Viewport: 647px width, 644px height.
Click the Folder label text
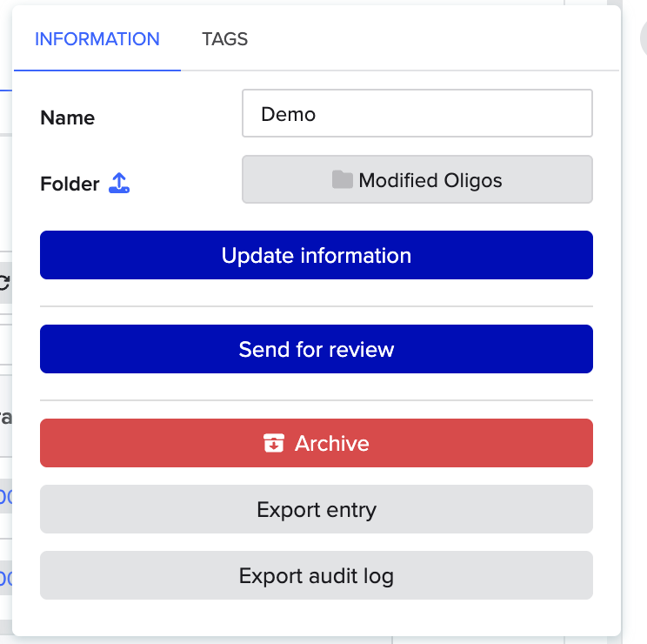pyautogui.click(x=70, y=184)
